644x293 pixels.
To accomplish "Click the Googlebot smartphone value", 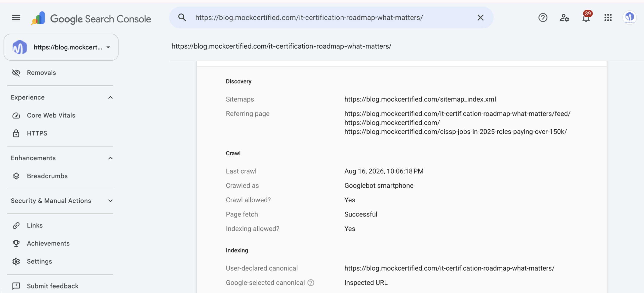I will [x=379, y=186].
